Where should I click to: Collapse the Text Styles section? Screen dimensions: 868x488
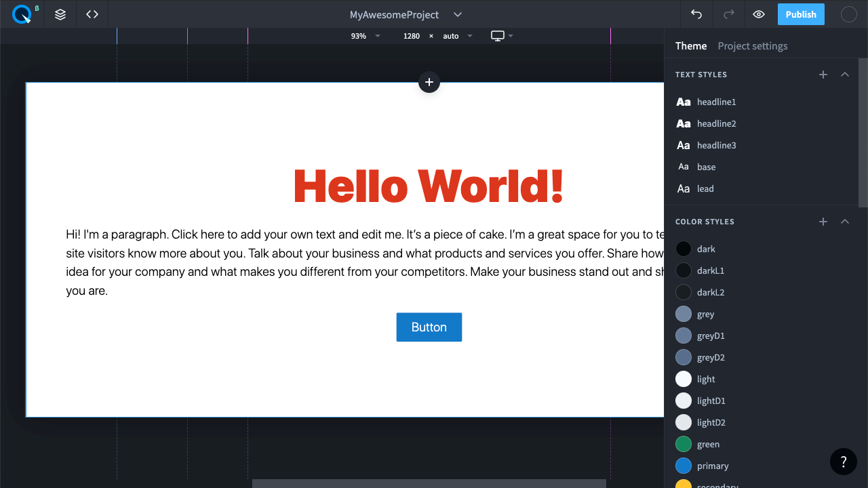845,75
